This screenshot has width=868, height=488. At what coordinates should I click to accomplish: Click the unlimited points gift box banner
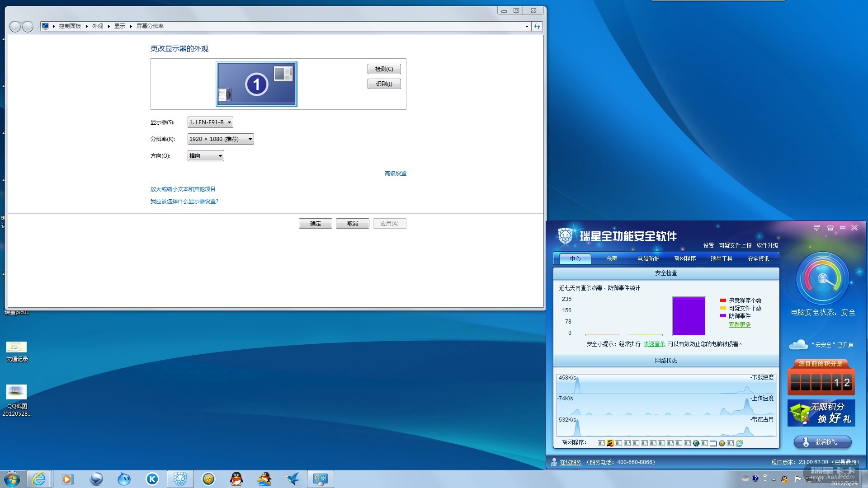821,413
